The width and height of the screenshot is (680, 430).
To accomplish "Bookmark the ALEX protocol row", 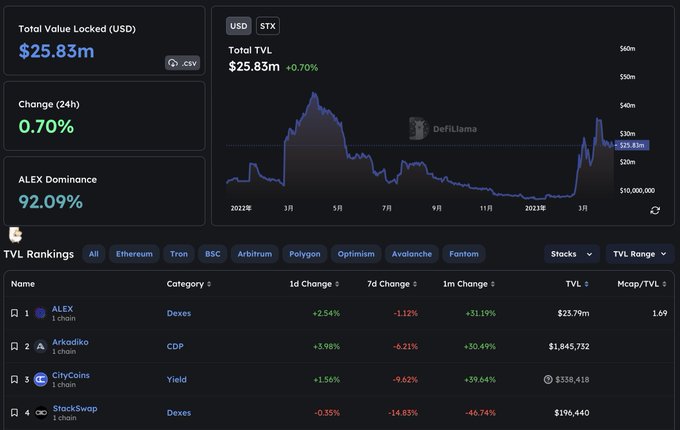I will tap(14, 313).
